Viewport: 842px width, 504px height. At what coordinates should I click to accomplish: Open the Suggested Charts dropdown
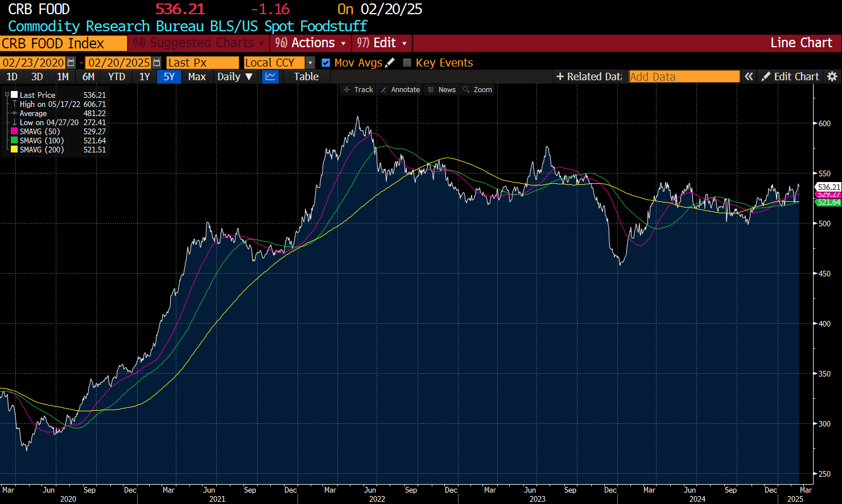(x=199, y=43)
